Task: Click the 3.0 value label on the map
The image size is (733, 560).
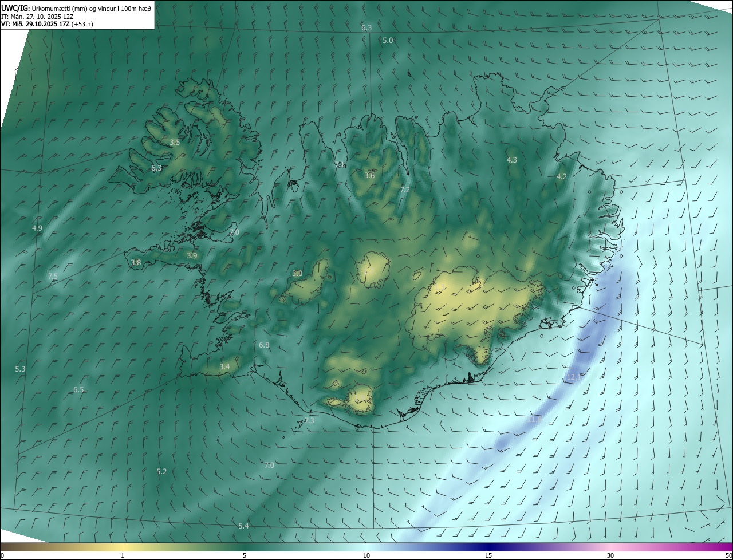Action: pyautogui.click(x=297, y=273)
